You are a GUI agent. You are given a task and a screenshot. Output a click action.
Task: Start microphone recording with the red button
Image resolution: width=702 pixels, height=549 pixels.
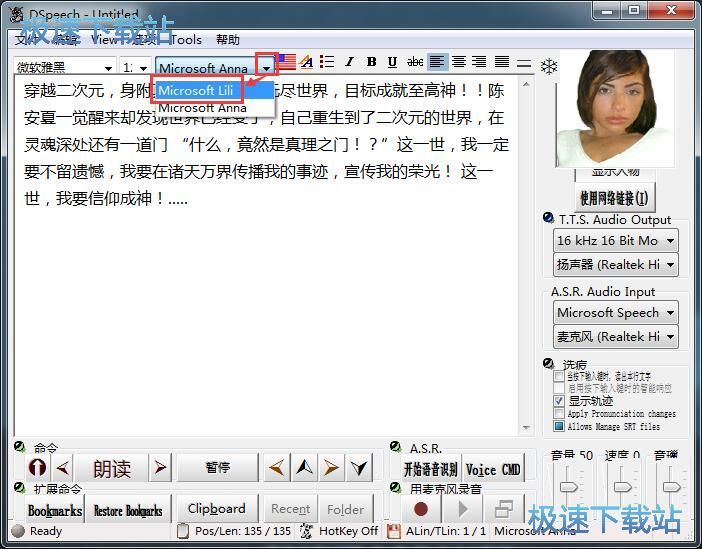(x=421, y=509)
